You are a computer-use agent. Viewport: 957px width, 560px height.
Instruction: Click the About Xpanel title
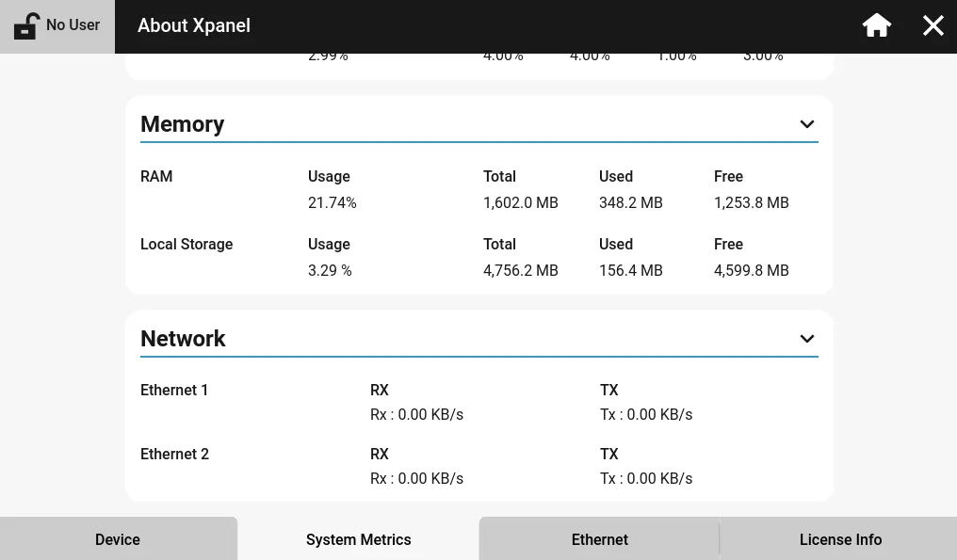pos(194,25)
